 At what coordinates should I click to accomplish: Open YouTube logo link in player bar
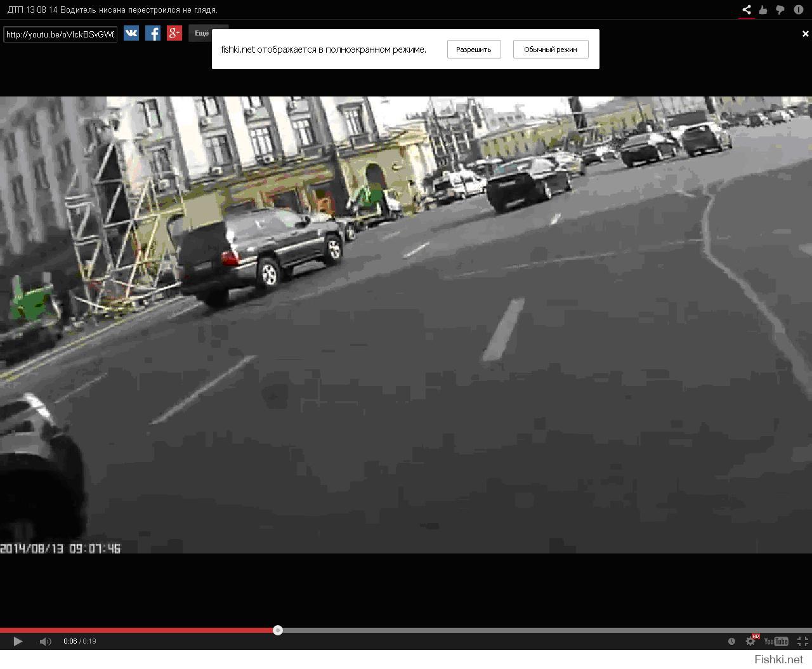tap(776, 641)
